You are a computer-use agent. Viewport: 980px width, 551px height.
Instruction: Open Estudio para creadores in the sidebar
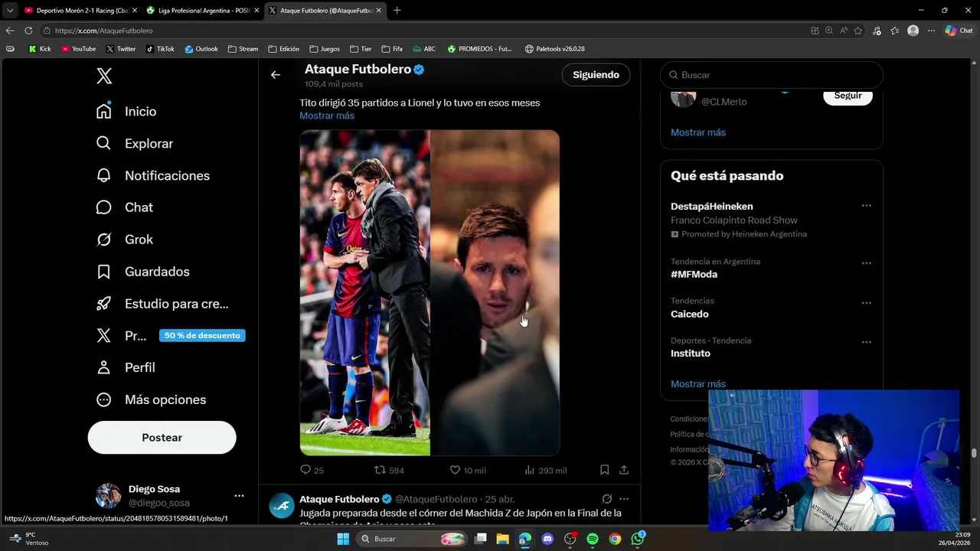(x=162, y=304)
